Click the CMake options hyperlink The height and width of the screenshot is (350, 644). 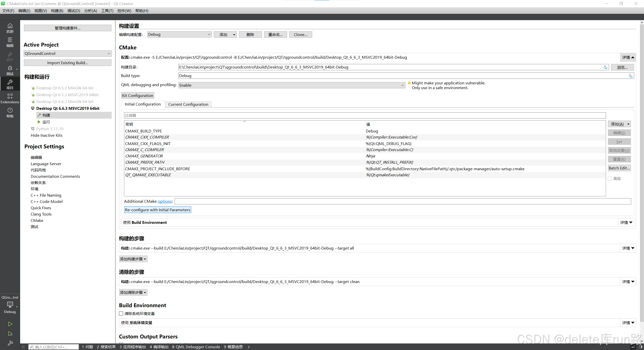pyautogui.click(x=165, y=201)
